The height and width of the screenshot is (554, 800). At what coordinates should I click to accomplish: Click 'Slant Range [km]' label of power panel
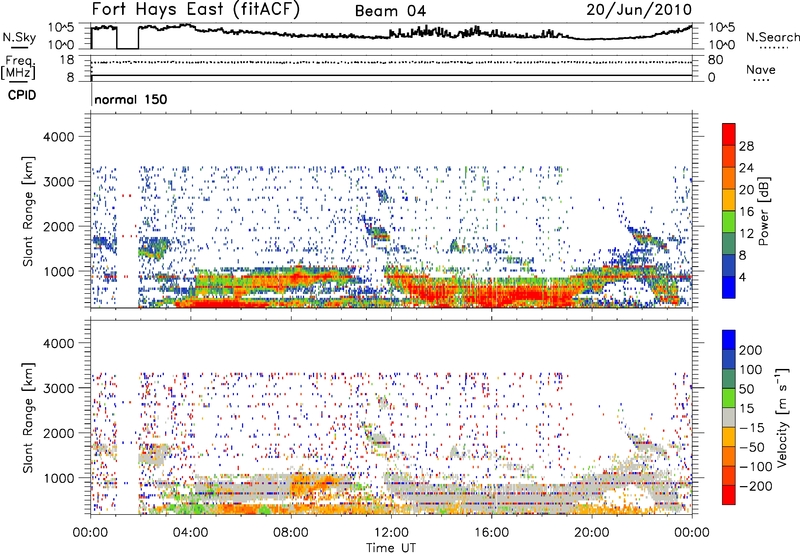click(x=28, y=211)
